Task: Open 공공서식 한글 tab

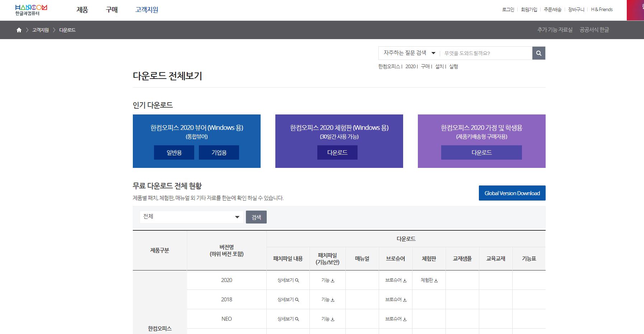Action: [594, 30]
